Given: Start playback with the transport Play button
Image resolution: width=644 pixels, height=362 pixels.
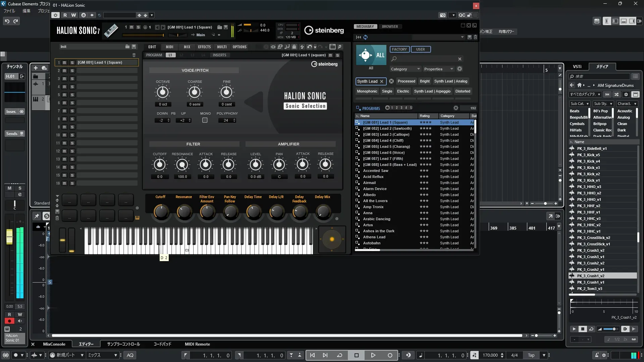Looking at the screenshot, I should pyautogui.click(x=373, y=355).
